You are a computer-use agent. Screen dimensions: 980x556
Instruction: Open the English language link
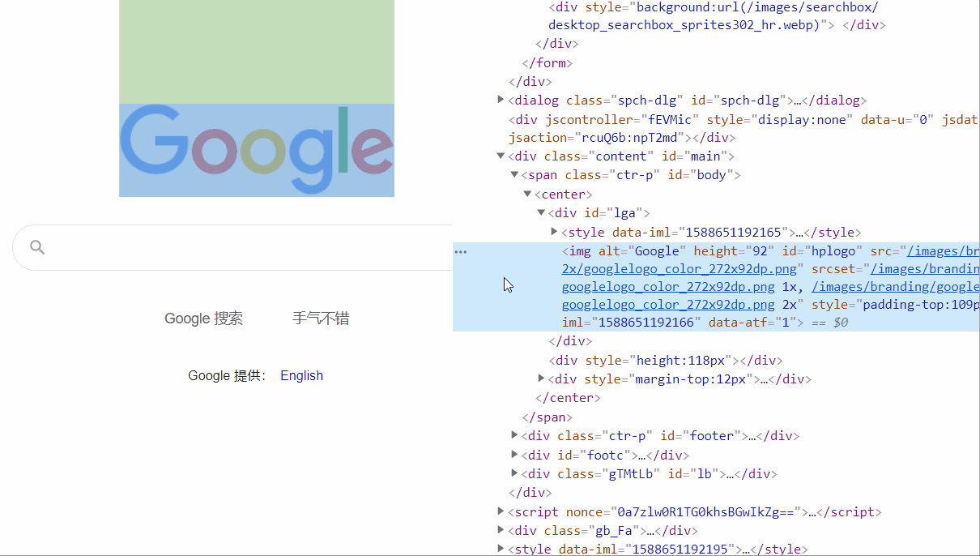301,375
